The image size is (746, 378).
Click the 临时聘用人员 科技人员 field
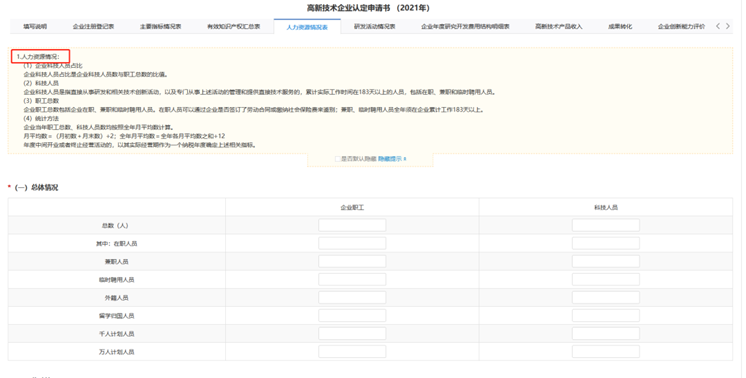[606, 279]
